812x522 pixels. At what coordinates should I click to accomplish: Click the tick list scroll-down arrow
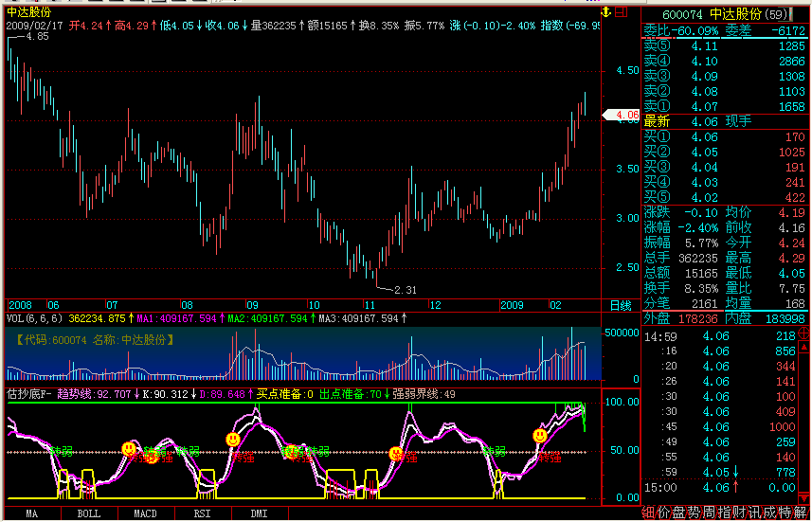[804, 499]
